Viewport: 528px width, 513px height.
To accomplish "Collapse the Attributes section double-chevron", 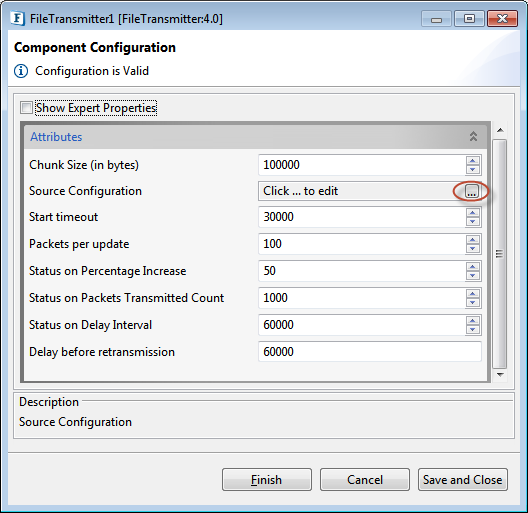I will point(473,136).
